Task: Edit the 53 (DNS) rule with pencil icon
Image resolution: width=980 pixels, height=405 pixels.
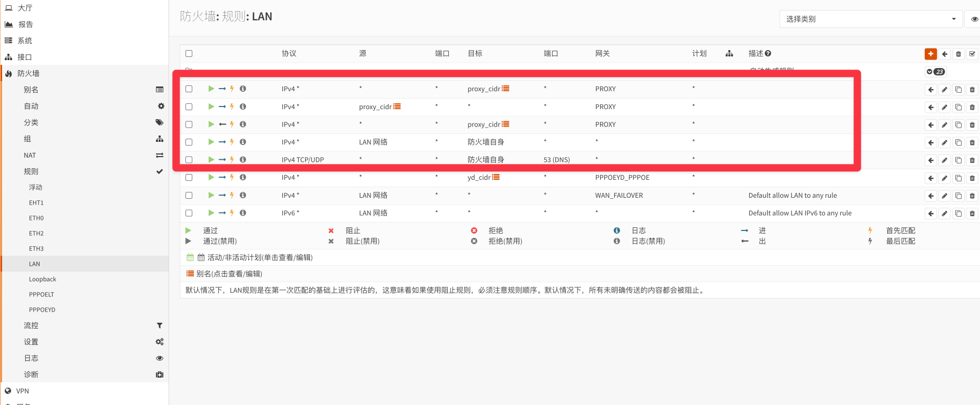Action: coord(945,160)
